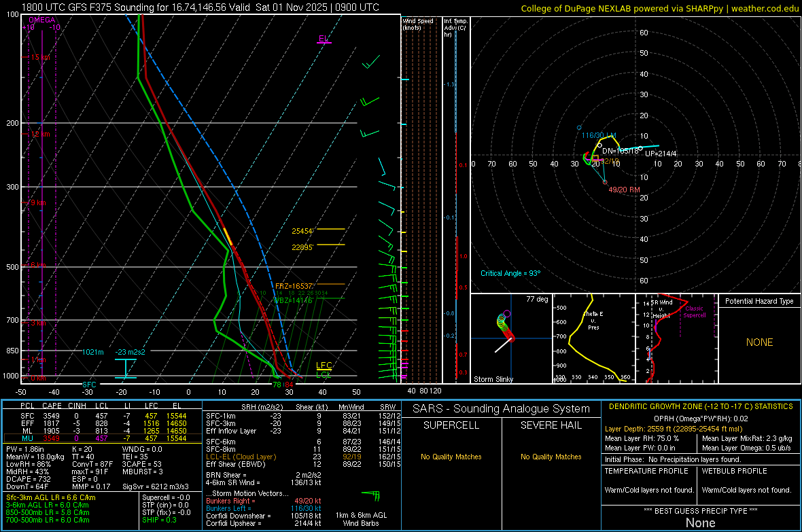Select the 12 km height marker
The image size is (802, 532).
tap(40, 134)
